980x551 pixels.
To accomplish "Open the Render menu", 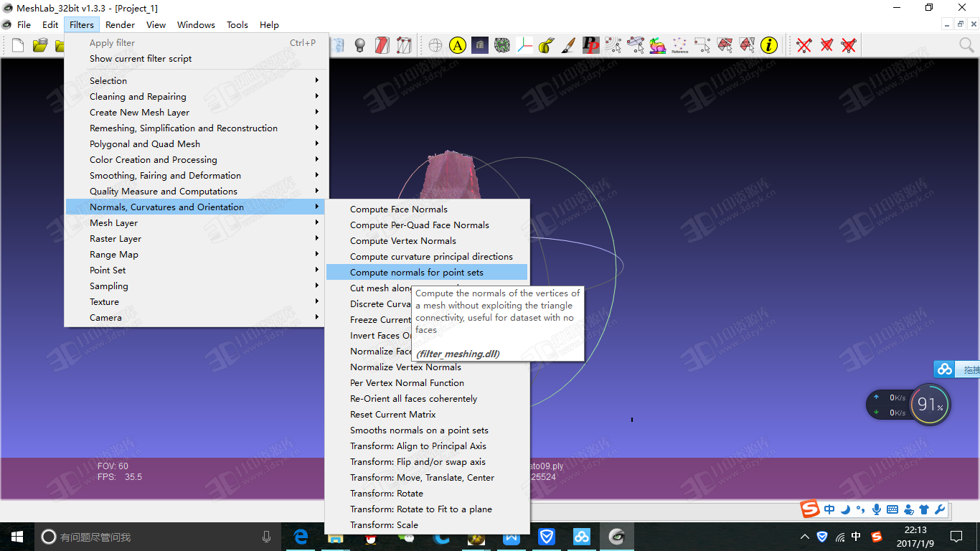I will (x=120, y=24).
